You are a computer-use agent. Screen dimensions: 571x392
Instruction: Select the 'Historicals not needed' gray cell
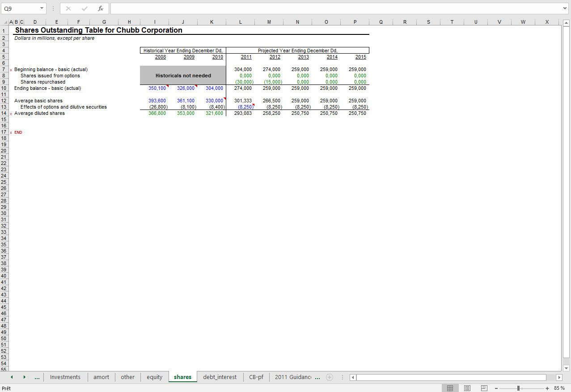point(183,76)
